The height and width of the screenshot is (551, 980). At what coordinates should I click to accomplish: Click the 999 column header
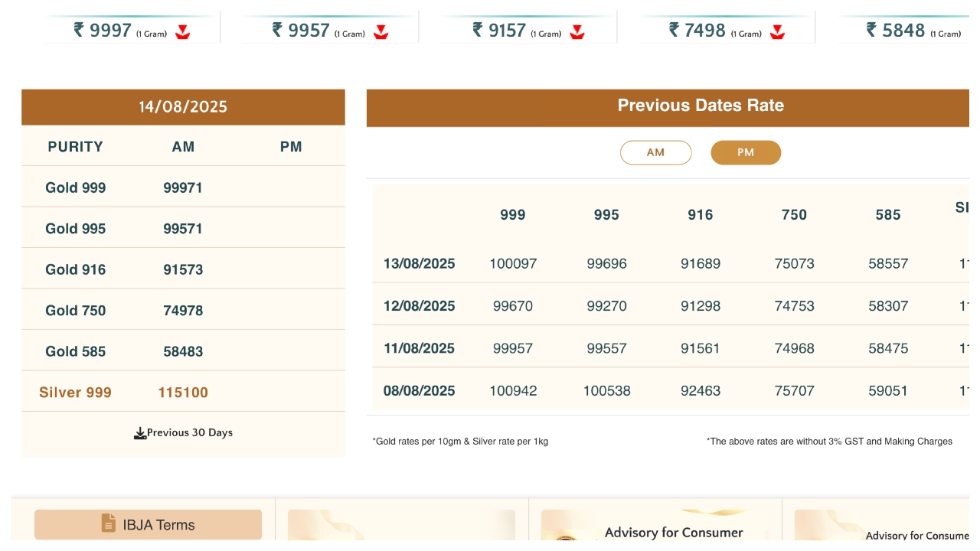(x=513, y=215)
